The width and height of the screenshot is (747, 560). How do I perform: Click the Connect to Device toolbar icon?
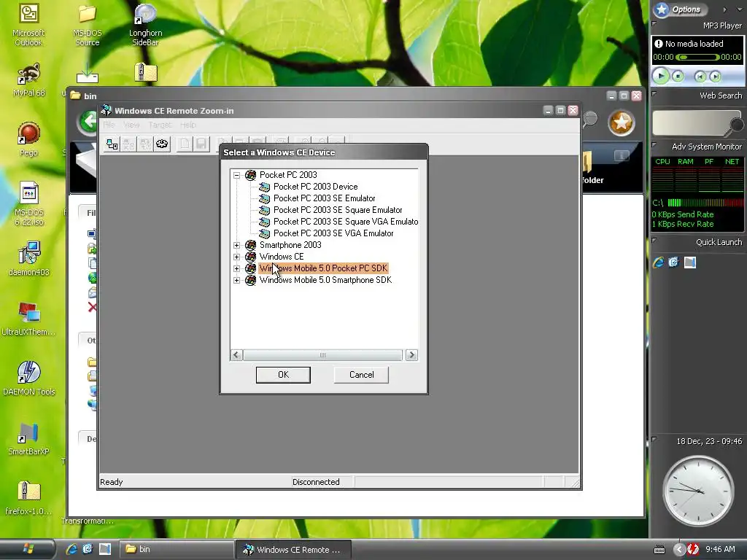click(112, 144)
